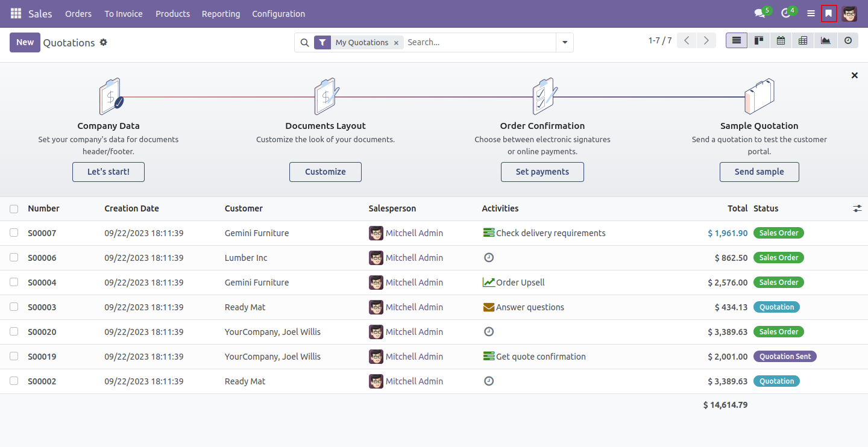This screenshot has width=868, height=447.
Task: Select checkbox for order S00004
Action: click(14, 282)
